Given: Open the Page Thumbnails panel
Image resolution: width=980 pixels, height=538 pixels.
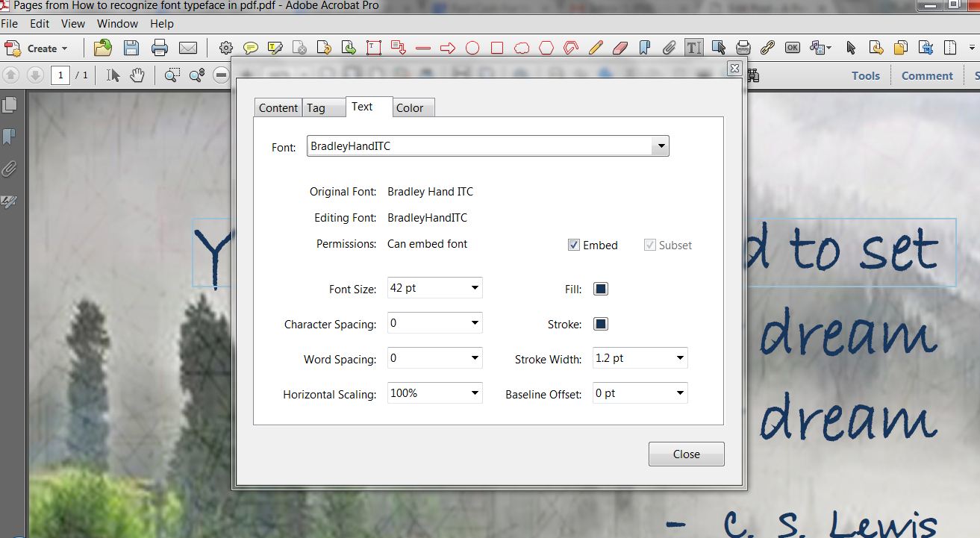Looking at the screenshot, I should click(x=10, y=104).
